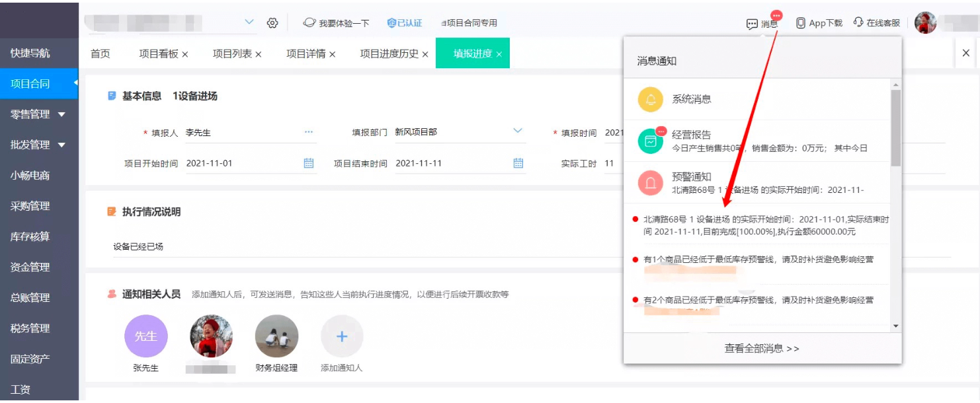This screenshot has width=980, height=403.
Task: Click the 我要体验一下 button
Action: tap(337, 23)
